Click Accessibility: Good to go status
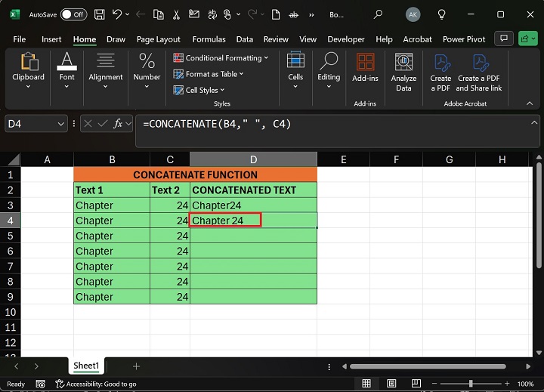The width and height of the screenshot is (544, 392). click(96, 384)
